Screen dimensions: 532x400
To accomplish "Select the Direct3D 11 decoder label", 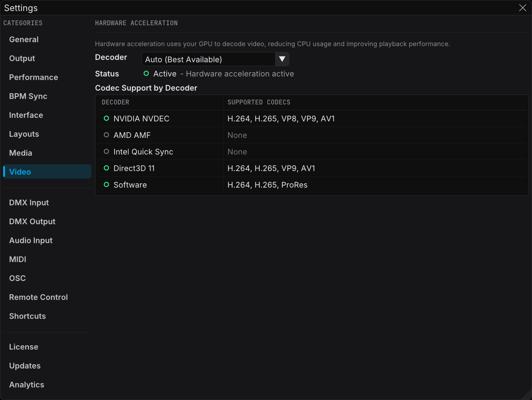I will point(134,168).
